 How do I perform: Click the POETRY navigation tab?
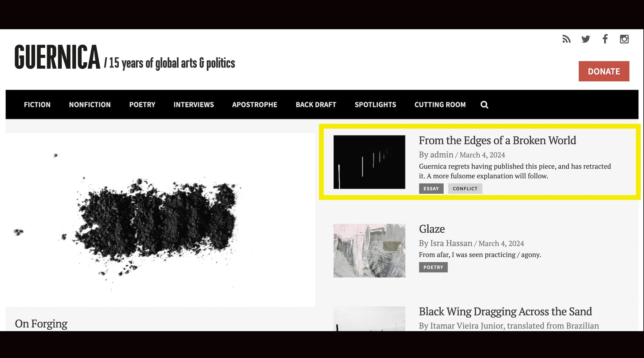142,104
